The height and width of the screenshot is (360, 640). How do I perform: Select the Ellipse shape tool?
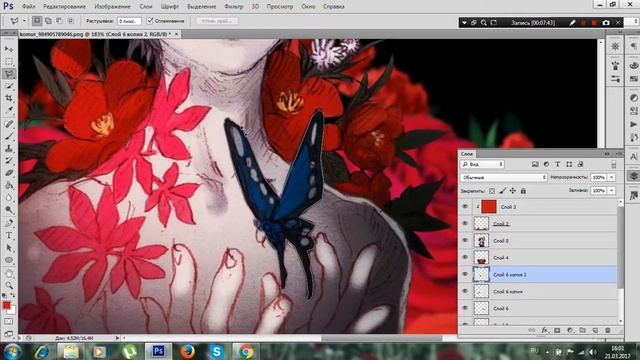[9, 260]
